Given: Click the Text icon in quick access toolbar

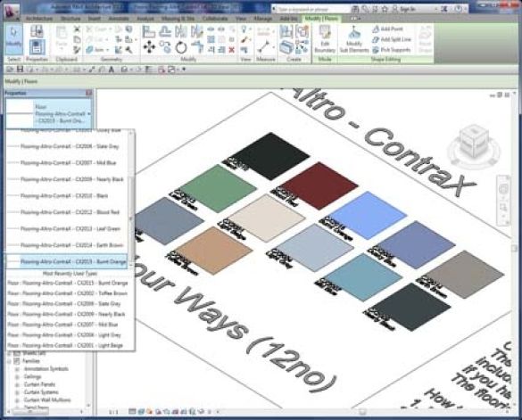Looking at the screenshot, I should coord(112,70).
